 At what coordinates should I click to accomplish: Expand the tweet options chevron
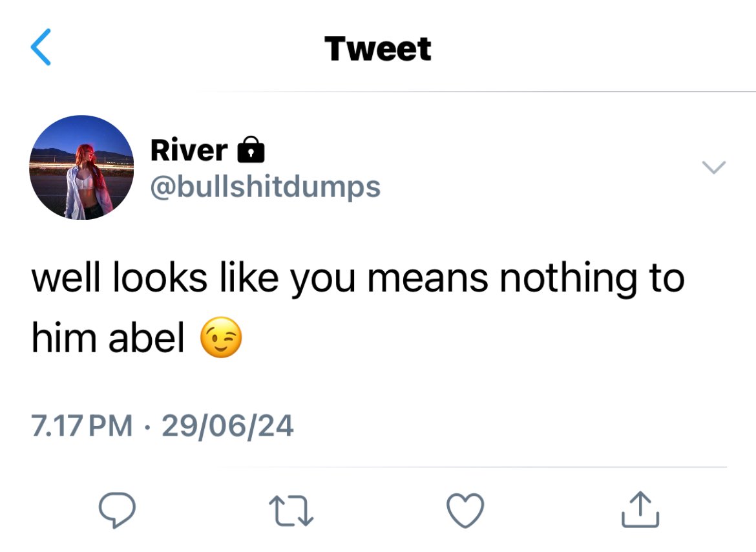[x=714, y=167]
